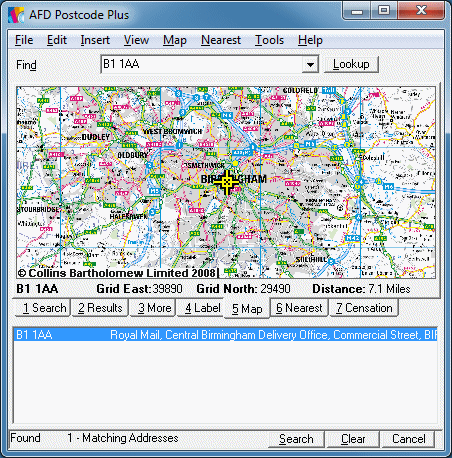Screen dimensions: 452x458
Task: Click the Dudley label on the map
Action: tap(96, 137)
